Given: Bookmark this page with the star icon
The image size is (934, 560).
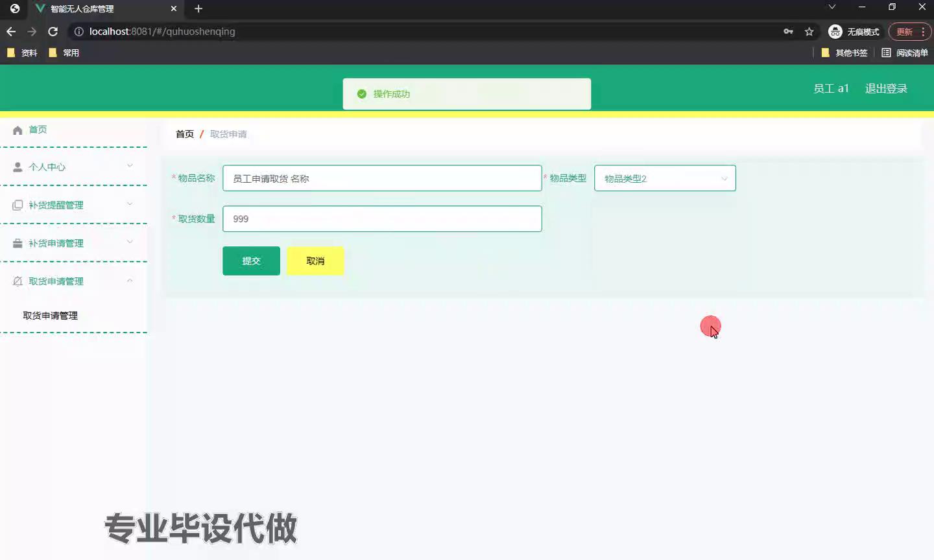Looking at the screenshot, I should point(809,31).
